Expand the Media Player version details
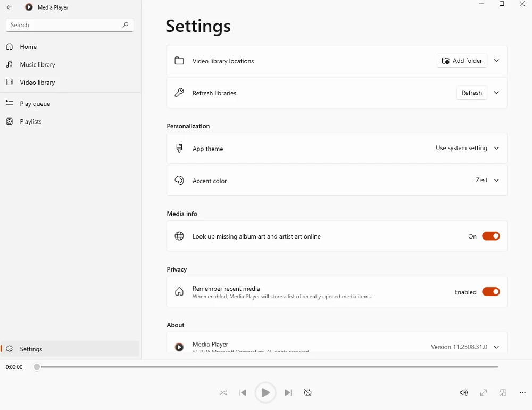Image resolution: width=532 pixels, height=410 pixels. click(496, 347)
